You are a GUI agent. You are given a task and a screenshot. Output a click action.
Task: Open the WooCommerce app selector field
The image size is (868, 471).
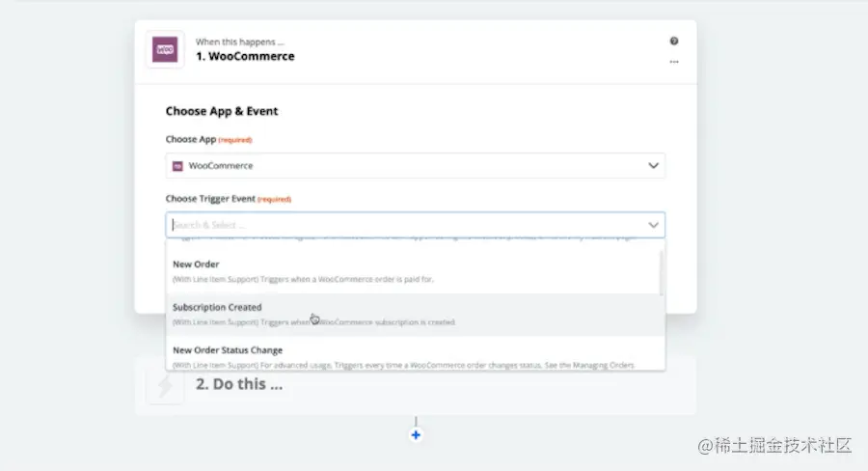(415, 166)
